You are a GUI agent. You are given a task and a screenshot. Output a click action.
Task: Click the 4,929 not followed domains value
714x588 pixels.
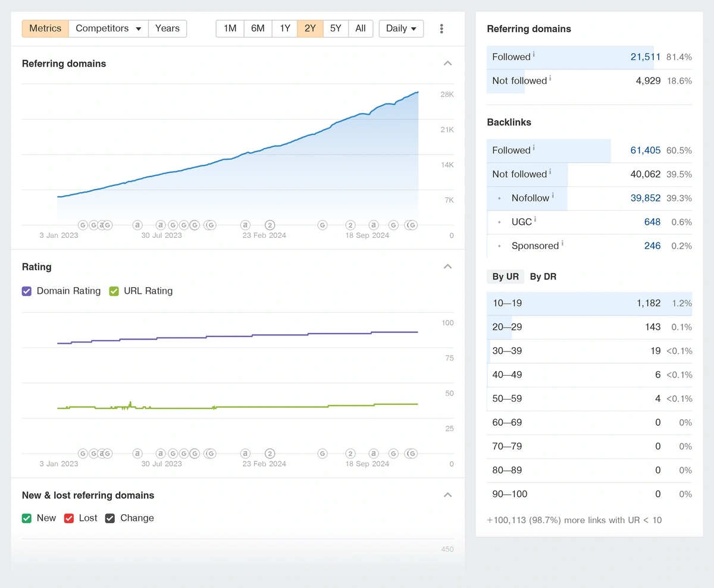pyautogui.click(x=648, y=81)
